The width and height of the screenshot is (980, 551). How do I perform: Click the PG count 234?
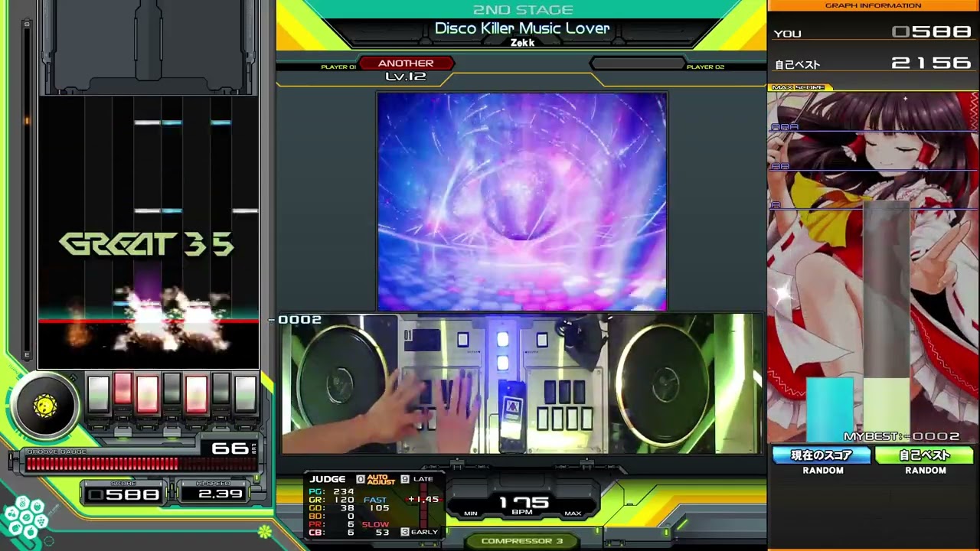pyautogui.click(x=343, y=492)
